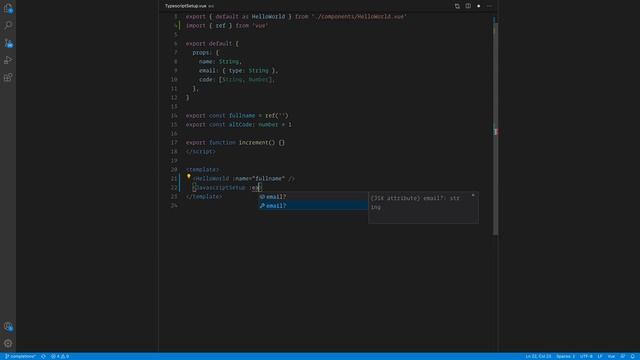
Task: Click the feedback icon in status bar
Action: pyautogui.click(x=623, y=356)
